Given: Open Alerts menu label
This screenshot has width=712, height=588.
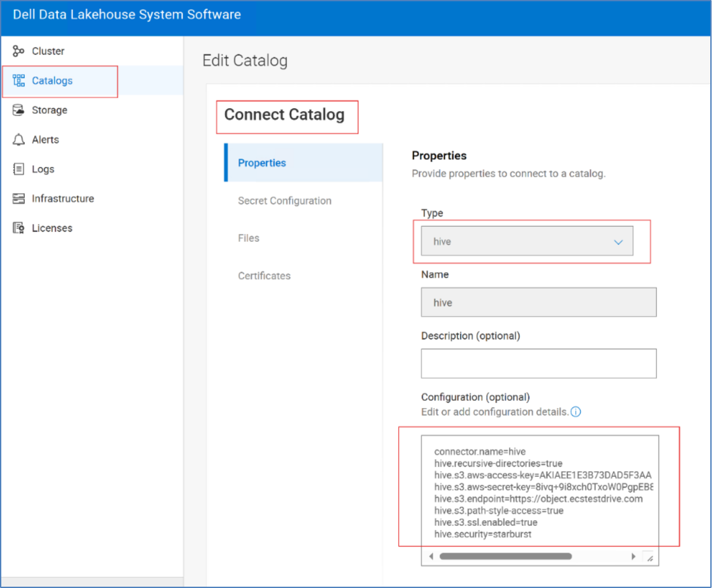Looking at the screenshot, I should pyautogui.click(x=45, y=140).
